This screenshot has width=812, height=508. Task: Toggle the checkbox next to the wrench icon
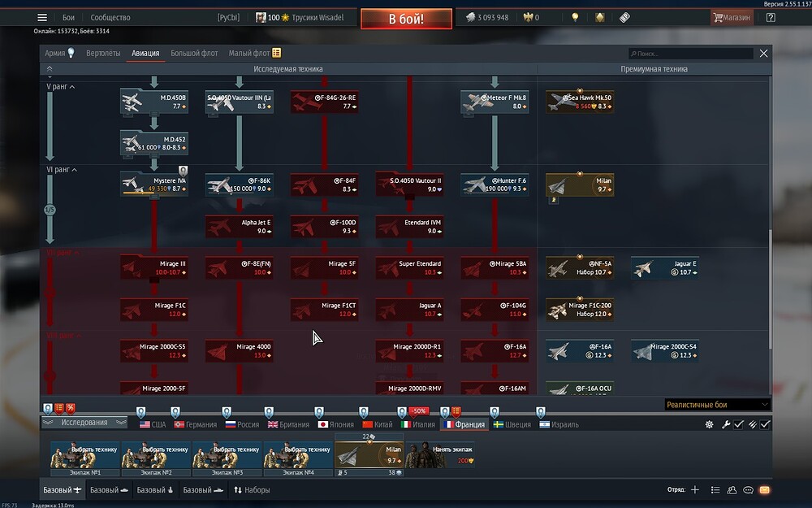pos(738,424)
